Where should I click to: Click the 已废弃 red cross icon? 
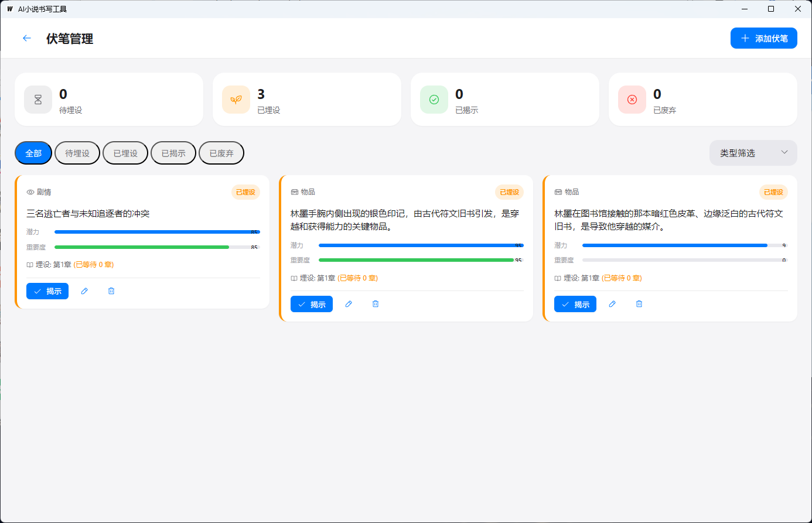[x=632, y=100]
